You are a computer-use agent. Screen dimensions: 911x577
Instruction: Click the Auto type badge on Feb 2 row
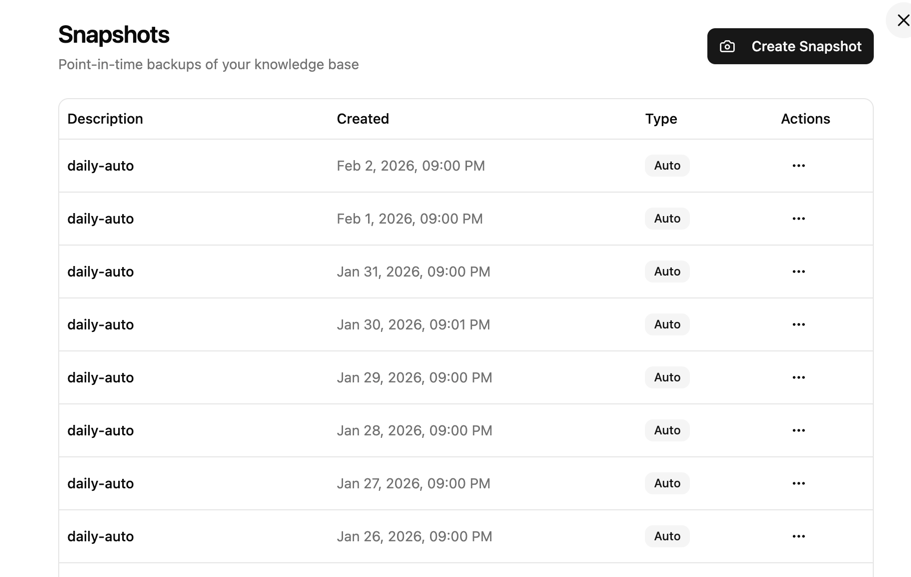(x=667, y=165)
